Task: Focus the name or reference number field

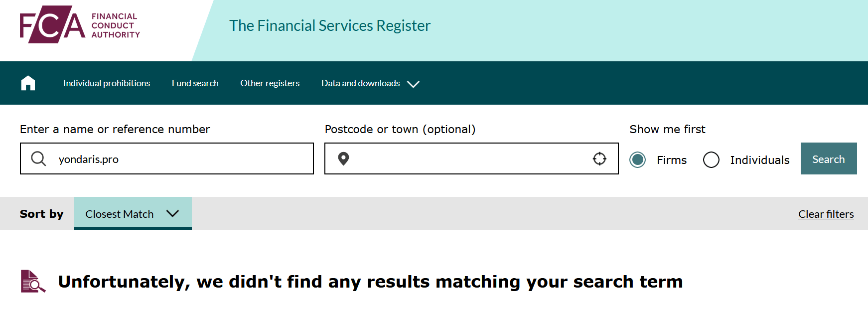Action: click(167, 158)
